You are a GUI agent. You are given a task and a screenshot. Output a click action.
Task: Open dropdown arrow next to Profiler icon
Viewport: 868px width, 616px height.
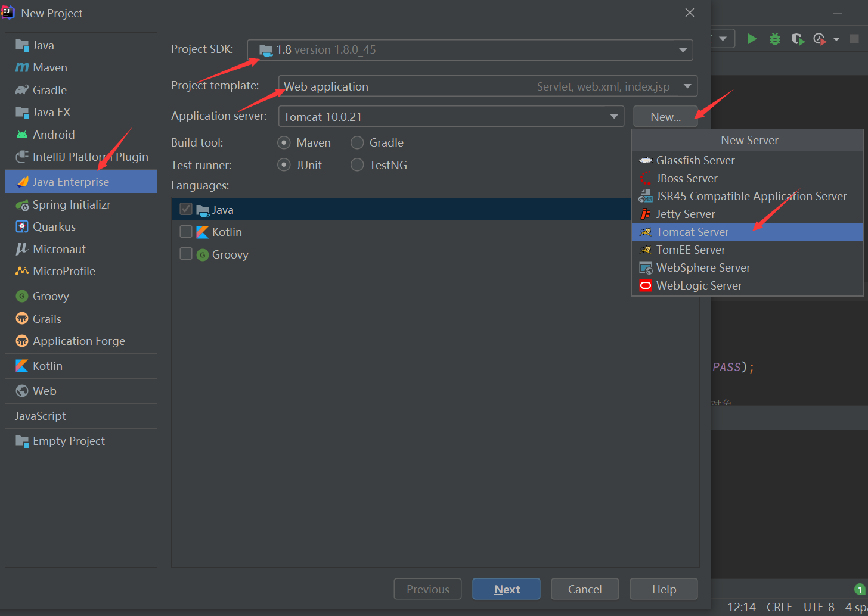tap(836, 39)
